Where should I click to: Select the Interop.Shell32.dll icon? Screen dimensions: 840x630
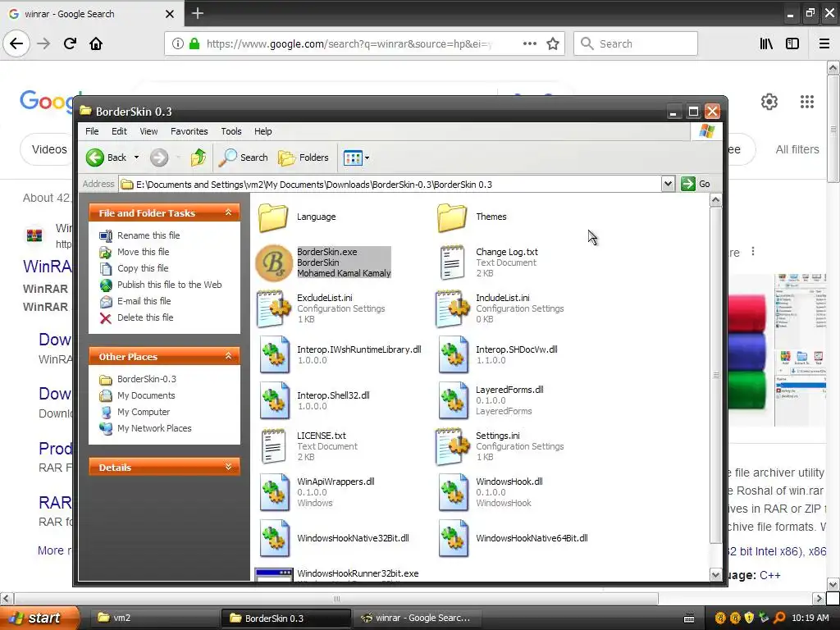click(274, 400)
